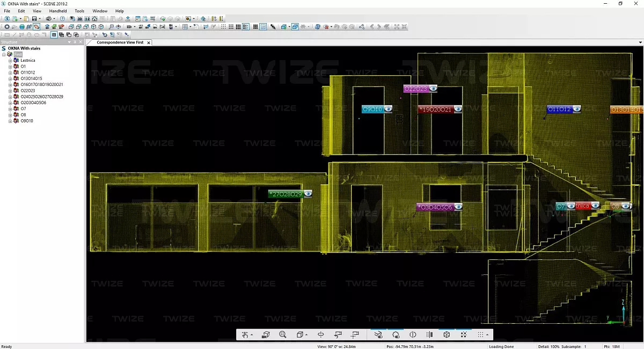Click the zoom magnifier in the bottom toolbar
This screenshot has width=644, height=349.
[x=282, y=335]
